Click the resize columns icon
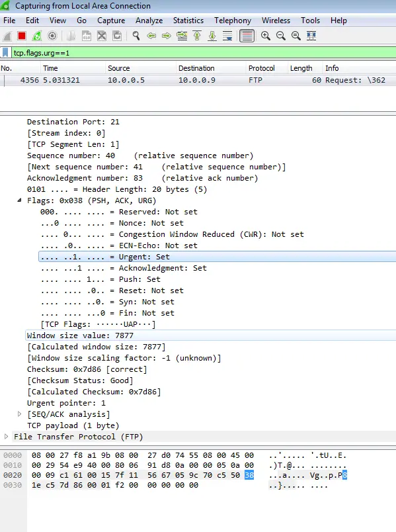Screen dimensions: 396x532 click(311, 36)
